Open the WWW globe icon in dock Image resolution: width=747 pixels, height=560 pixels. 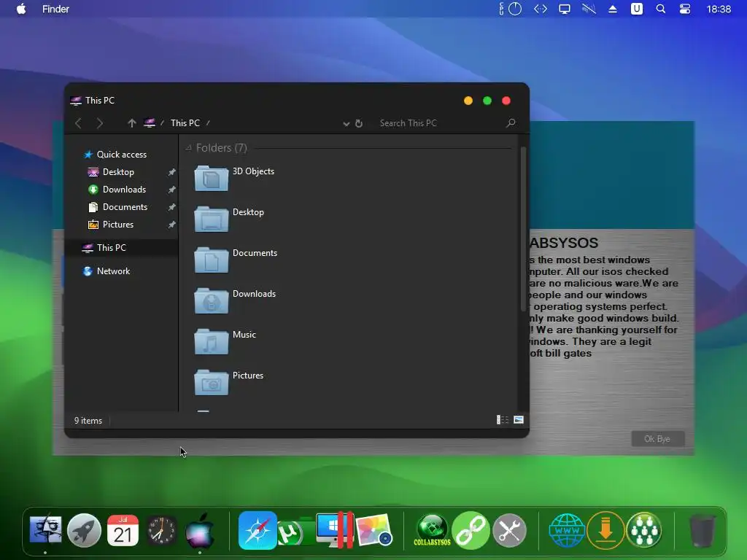point(567,530)
